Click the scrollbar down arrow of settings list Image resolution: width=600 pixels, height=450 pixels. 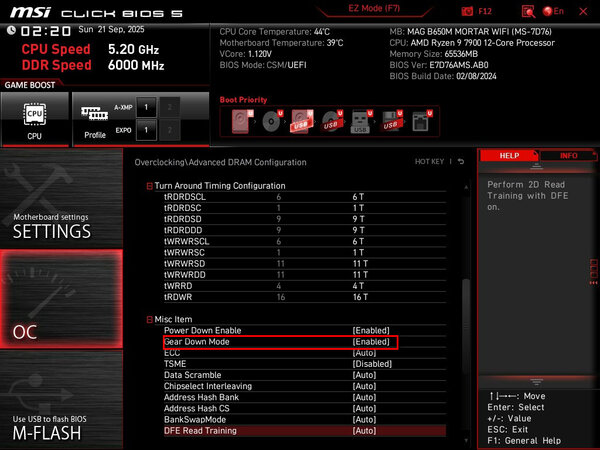466,441
